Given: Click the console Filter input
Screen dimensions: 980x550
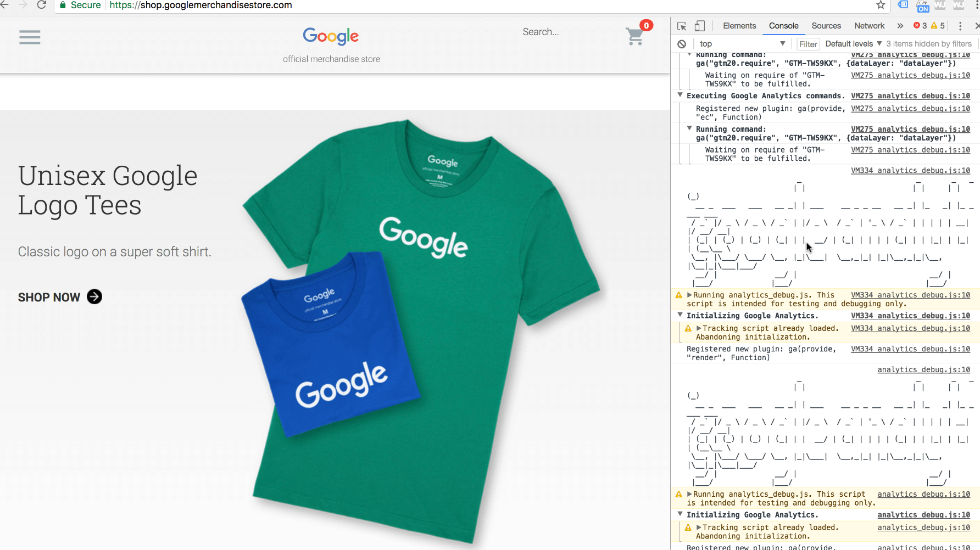Looking at the screenshot, I should pyautogui.click(x=808, y=44).
